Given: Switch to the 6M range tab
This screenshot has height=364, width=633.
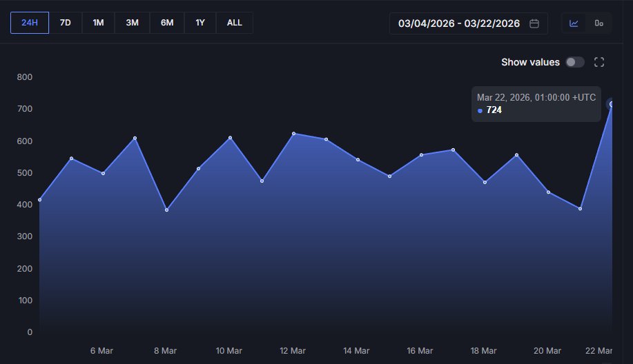Looking at the screenshot, I should [167, 23].
